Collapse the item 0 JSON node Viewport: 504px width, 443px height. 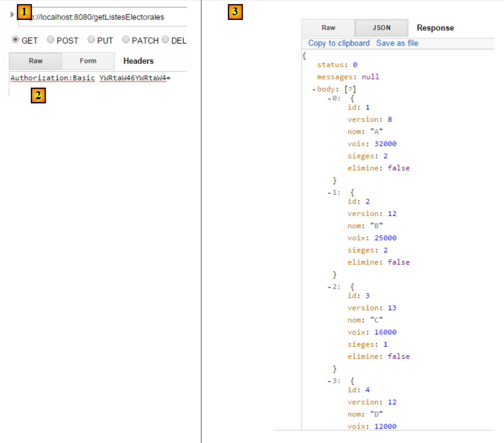pyautogui.click(x=329, y=99)
